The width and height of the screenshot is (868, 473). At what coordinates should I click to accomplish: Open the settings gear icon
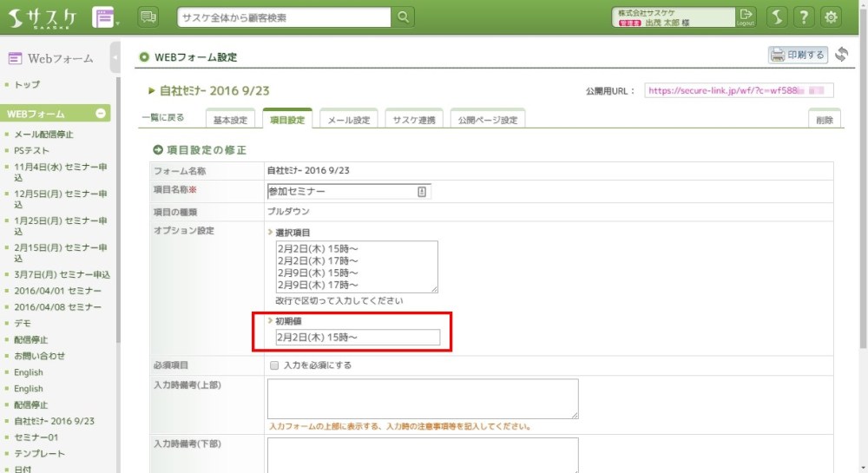tap(832, 17)
